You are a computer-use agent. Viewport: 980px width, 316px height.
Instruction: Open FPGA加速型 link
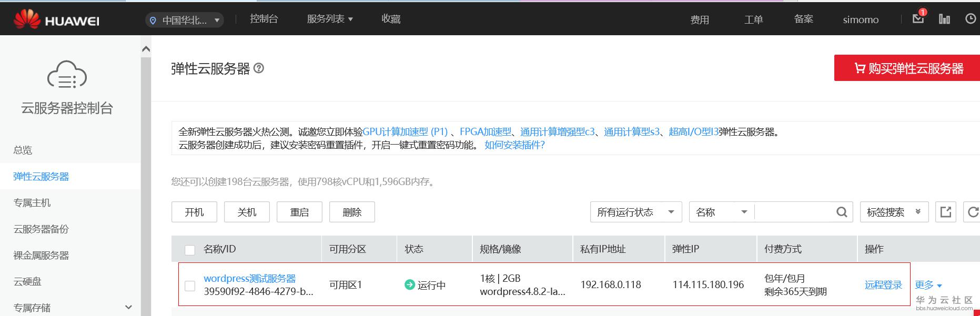(486, 132)
